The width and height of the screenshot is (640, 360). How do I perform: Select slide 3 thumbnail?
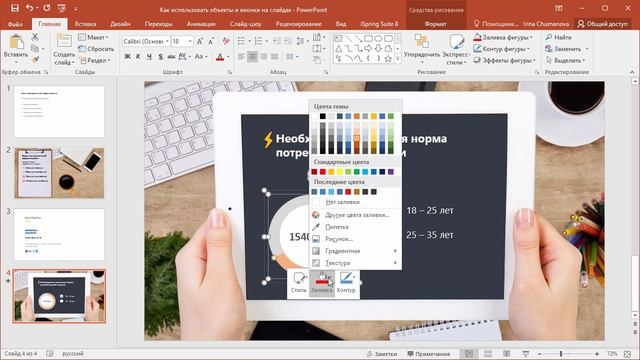click(x=59, y=235)
